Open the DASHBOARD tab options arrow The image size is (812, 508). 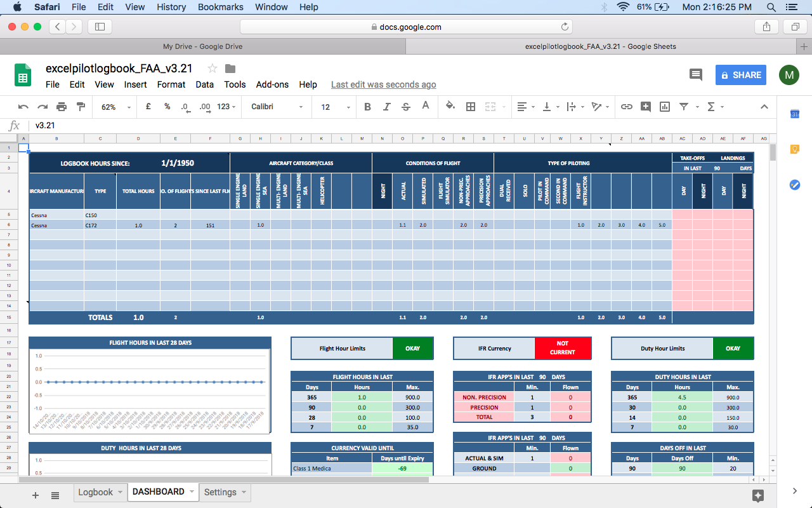(192, 492)
